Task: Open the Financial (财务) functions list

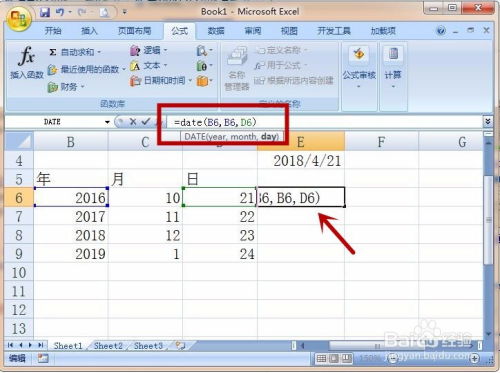Action: 65,87
